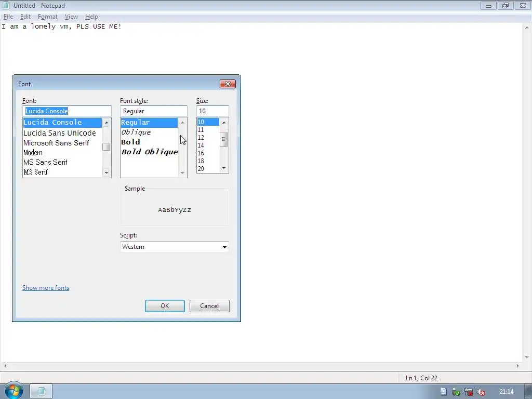This screenshot has width=532, height=399.
Task: Select size 10 in the list
Action: click(208, 122)
